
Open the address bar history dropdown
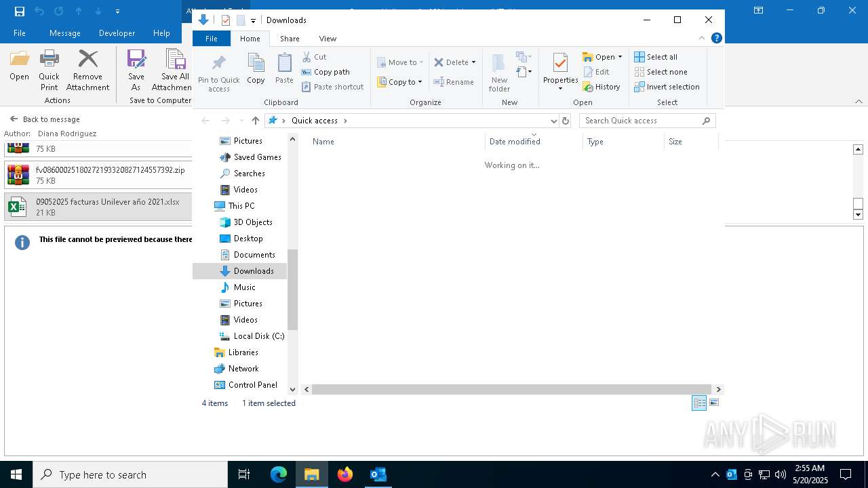(553, 121)
